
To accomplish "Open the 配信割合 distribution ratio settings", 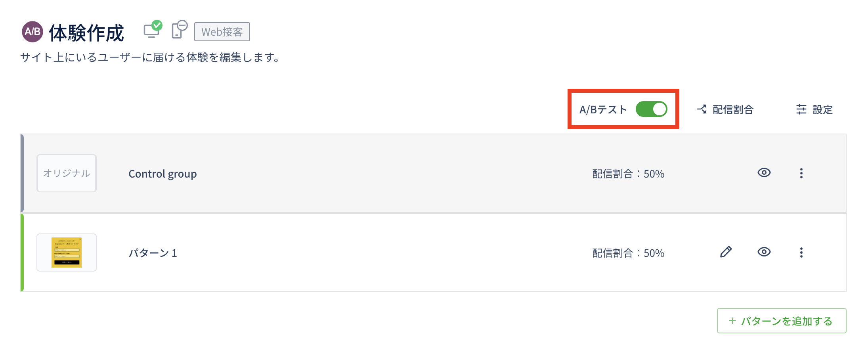I will click(x=732, y=109).
